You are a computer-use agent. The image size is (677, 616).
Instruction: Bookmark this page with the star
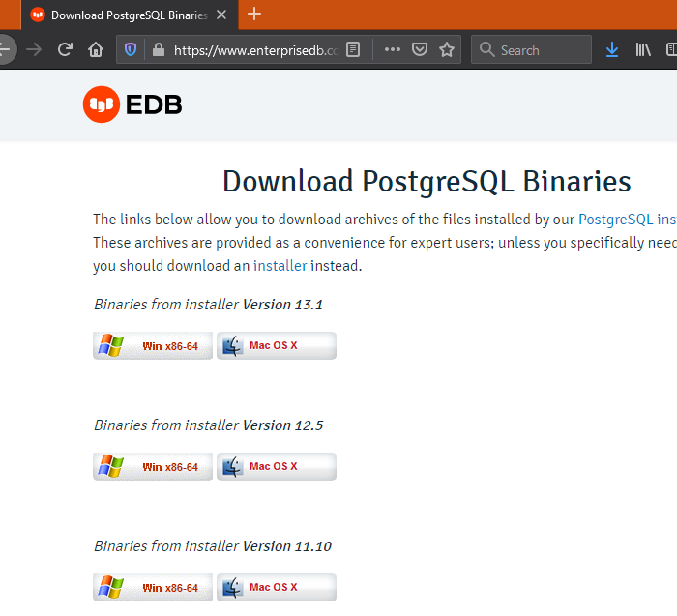tap(446, 49)
